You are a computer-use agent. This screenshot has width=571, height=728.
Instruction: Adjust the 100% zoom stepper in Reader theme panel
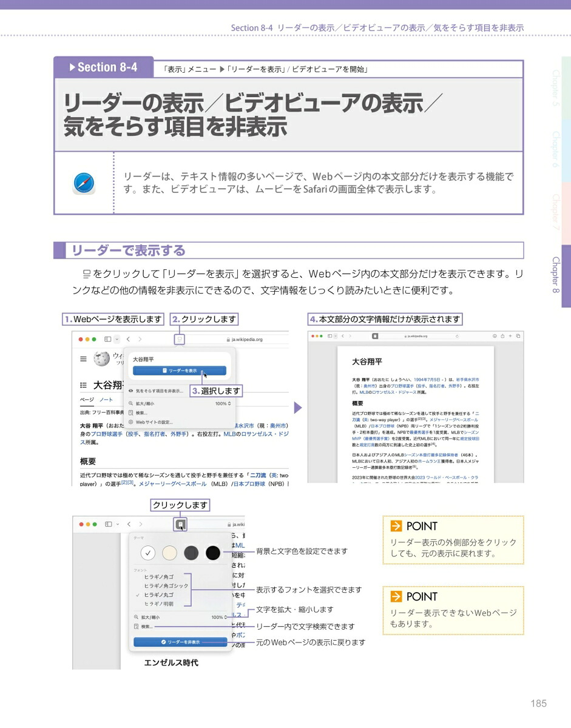[220, 617]
